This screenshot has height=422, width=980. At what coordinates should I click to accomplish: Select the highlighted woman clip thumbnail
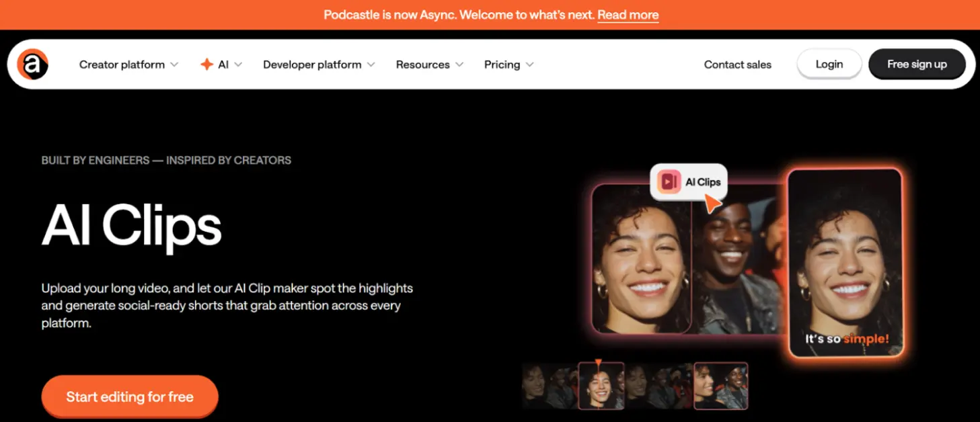tap(601, 386)
